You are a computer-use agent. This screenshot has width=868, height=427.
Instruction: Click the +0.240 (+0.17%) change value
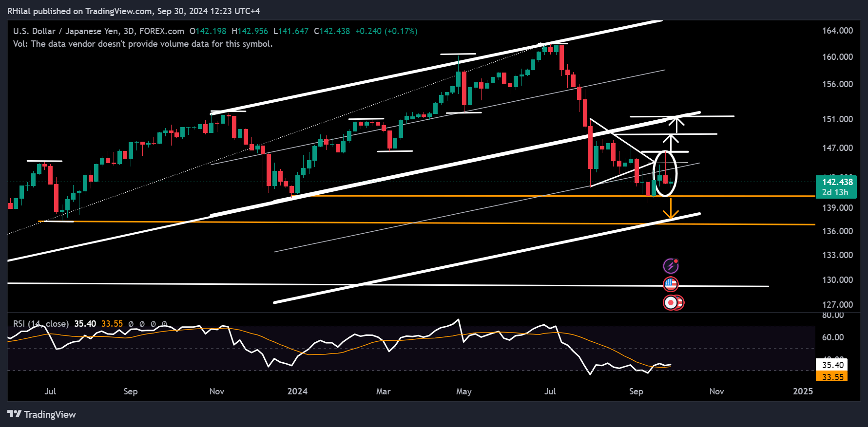click(386, 31)
